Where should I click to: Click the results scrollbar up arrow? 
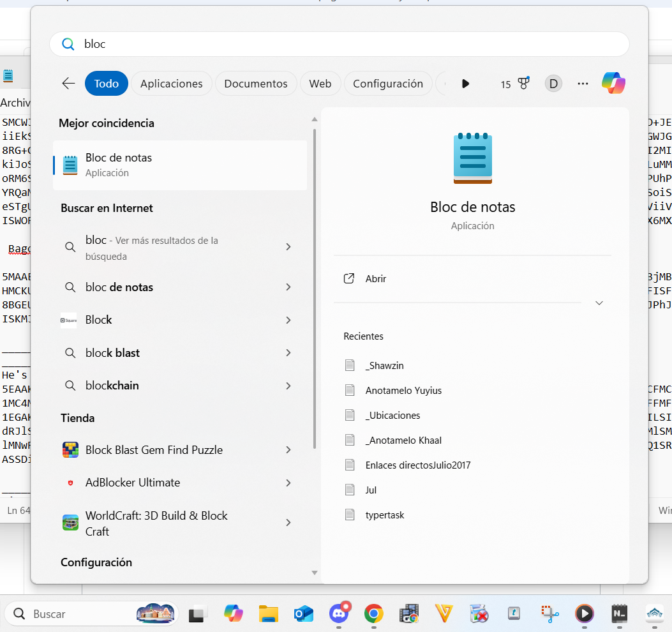pos(315,119)
